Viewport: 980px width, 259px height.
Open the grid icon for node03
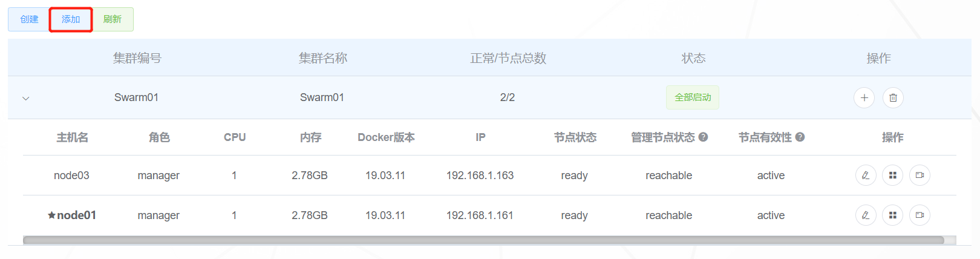coord(893,175)
